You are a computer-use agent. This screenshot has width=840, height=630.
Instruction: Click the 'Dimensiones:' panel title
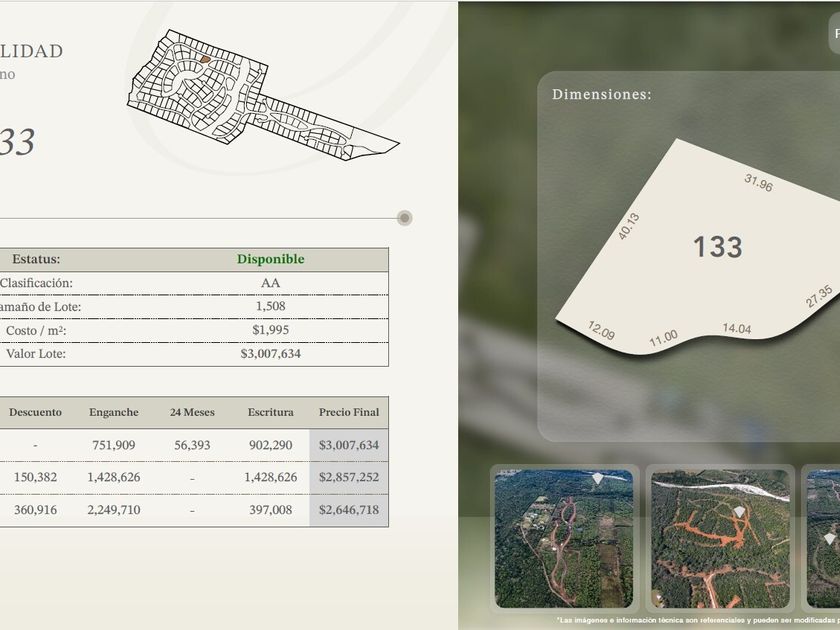[602, 95]
